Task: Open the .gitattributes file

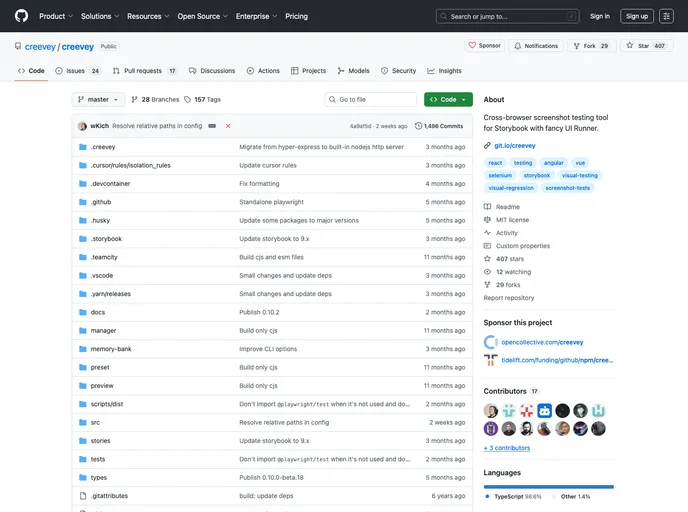Action: pyautogui.click(x=109, y=496)
